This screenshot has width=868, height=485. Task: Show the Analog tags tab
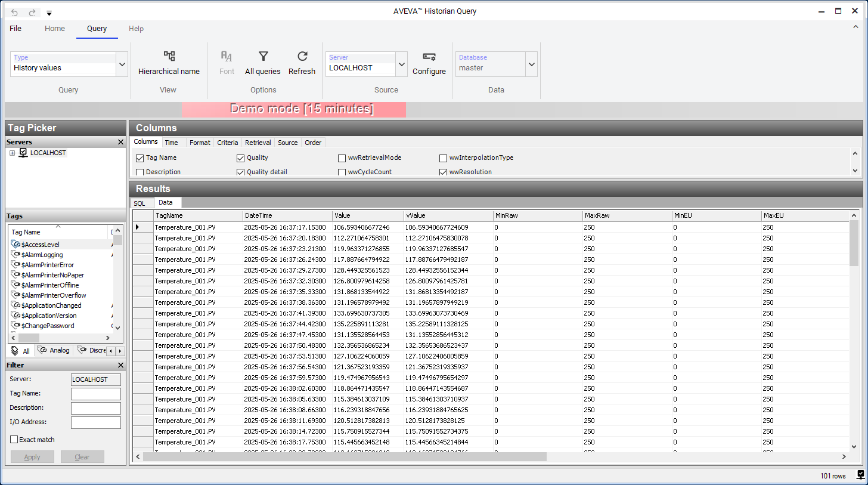click(x=54, y=351)
